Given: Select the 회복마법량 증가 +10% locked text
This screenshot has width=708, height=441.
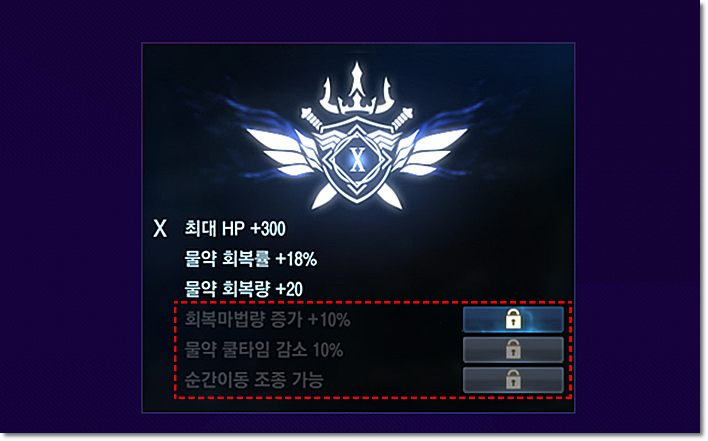Looking at the screenshot, I should pos(267,320).
